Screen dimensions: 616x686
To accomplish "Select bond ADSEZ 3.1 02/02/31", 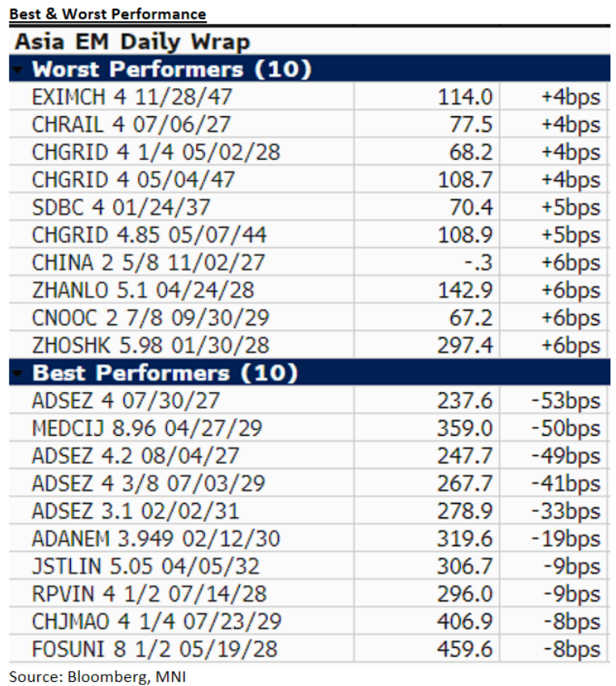I will [x=135, y=511].
